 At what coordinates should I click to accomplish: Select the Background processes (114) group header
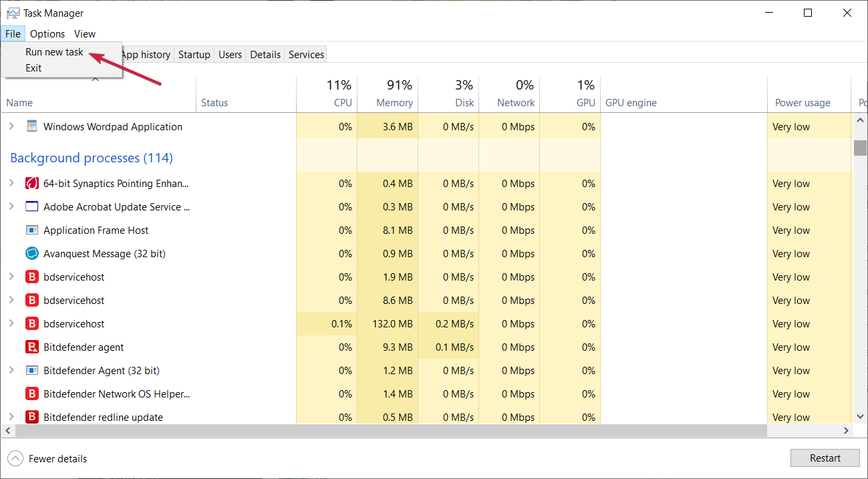(92, 158)
